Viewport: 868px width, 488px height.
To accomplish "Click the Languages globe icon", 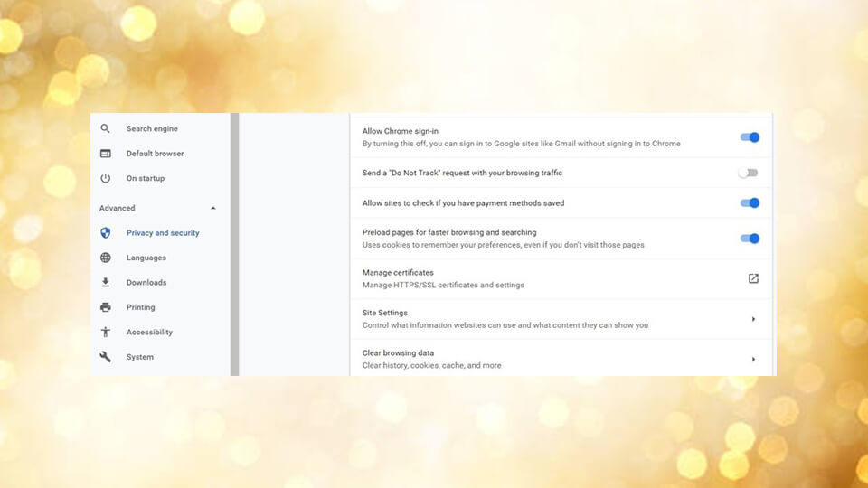I will (x=105, y=258).
